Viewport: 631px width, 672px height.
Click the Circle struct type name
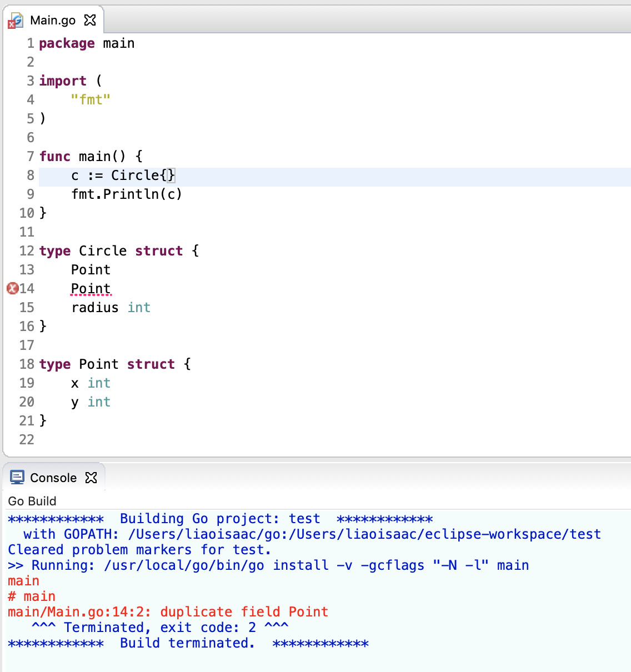103,251
